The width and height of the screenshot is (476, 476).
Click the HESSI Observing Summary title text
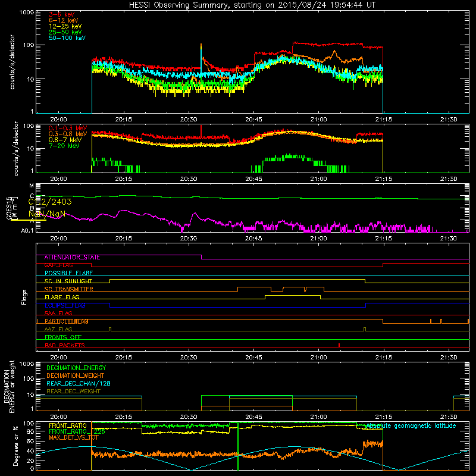[x=252, y=5]
